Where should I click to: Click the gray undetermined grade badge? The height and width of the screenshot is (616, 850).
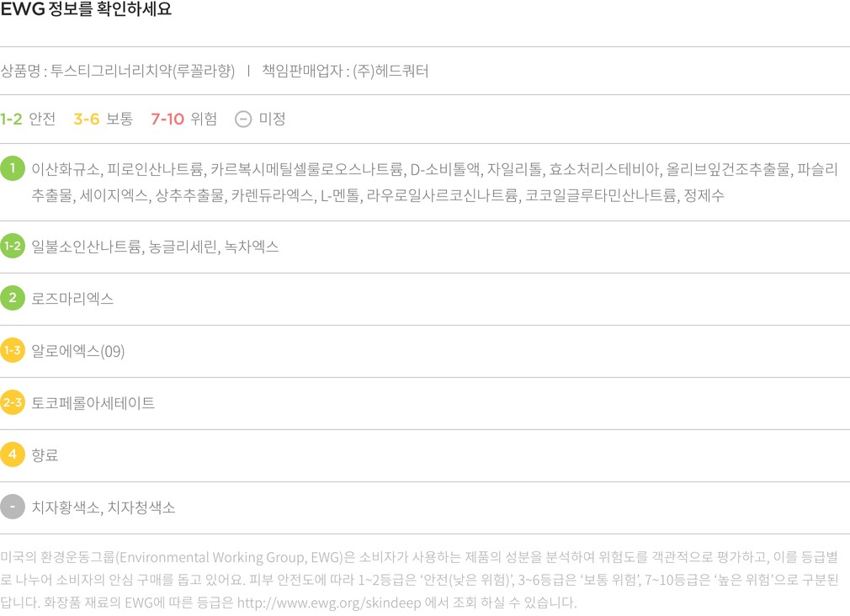(13, 507)
